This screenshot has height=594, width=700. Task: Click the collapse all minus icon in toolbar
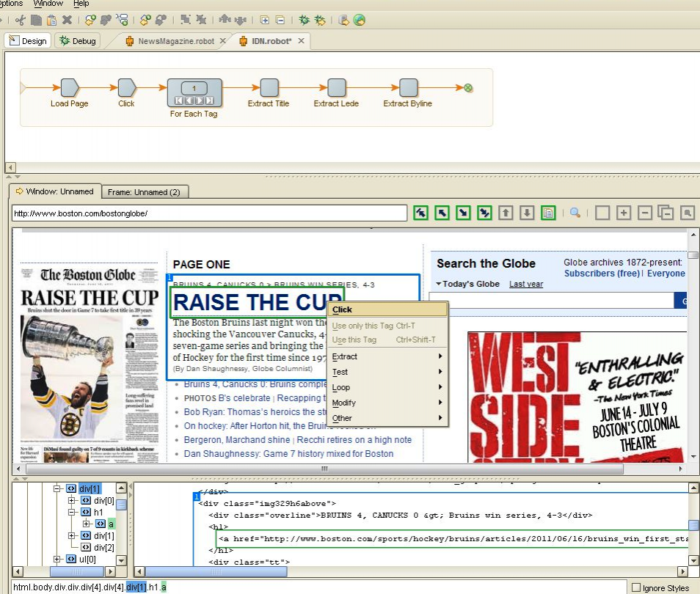click(280, 20)
